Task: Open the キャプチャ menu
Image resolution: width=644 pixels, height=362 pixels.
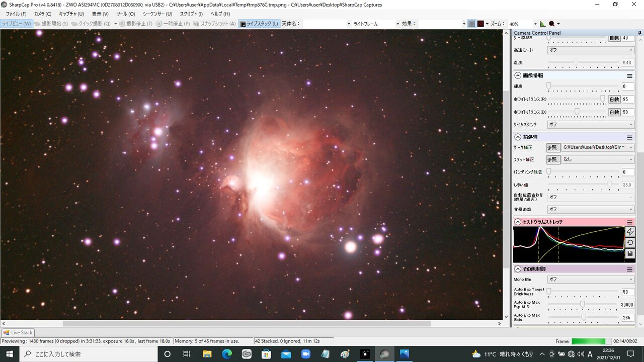Action: [x=71, y=14]
